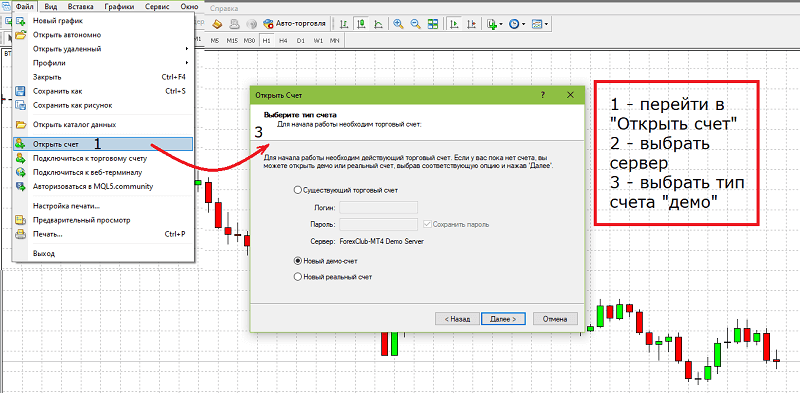Choose Предварительный просмотр menu entry
This screenshot has height=393, width=800.
(103, 220)
